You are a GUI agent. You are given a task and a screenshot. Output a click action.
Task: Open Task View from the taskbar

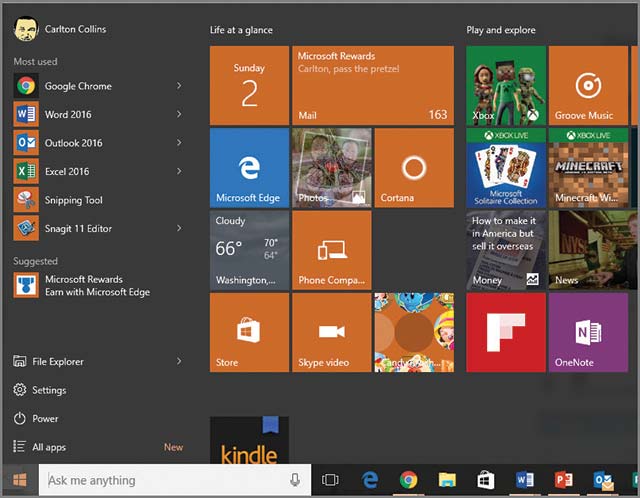pyautogui.click(x=331, y=480)
